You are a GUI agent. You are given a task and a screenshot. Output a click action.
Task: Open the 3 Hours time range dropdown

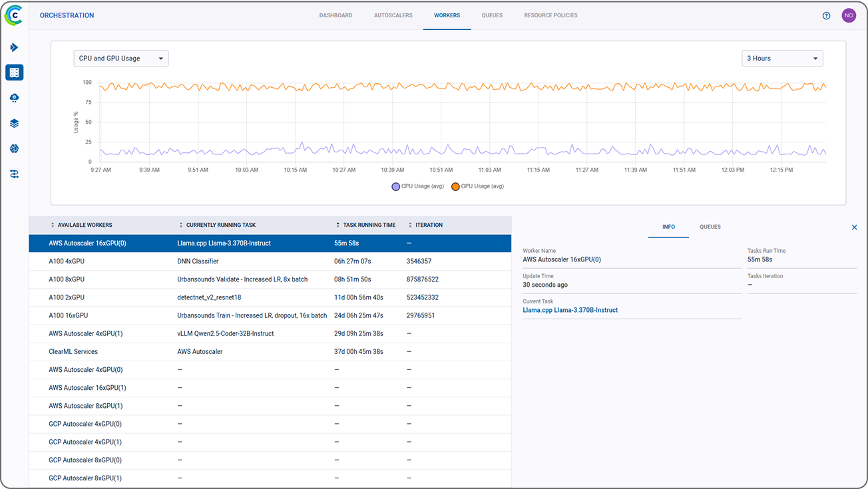click(782, 58)
